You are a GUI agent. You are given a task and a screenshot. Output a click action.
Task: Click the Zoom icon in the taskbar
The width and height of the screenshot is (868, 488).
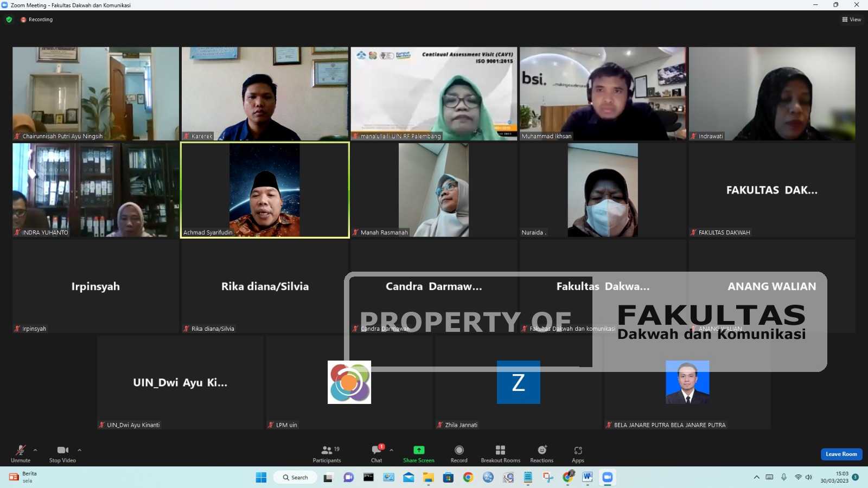click(x=608, y=477)
